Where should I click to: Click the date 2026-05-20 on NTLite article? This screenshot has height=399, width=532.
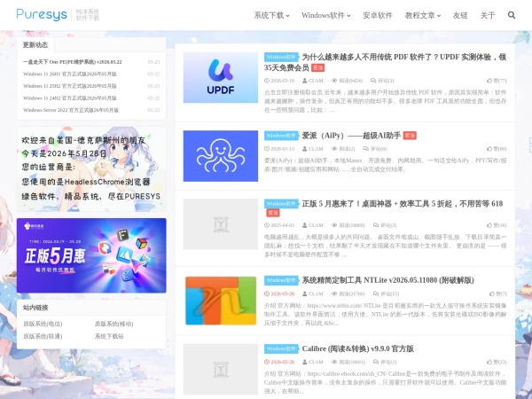click(279, 293)
